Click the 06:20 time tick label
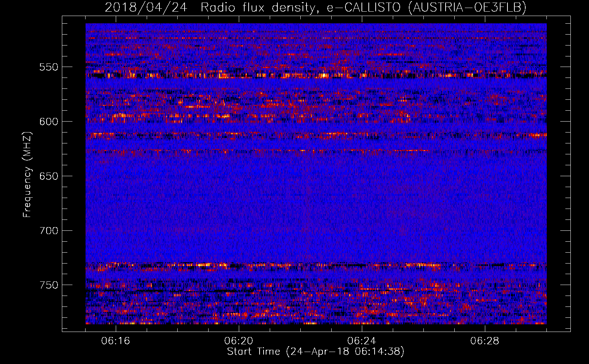 (239, 341)
